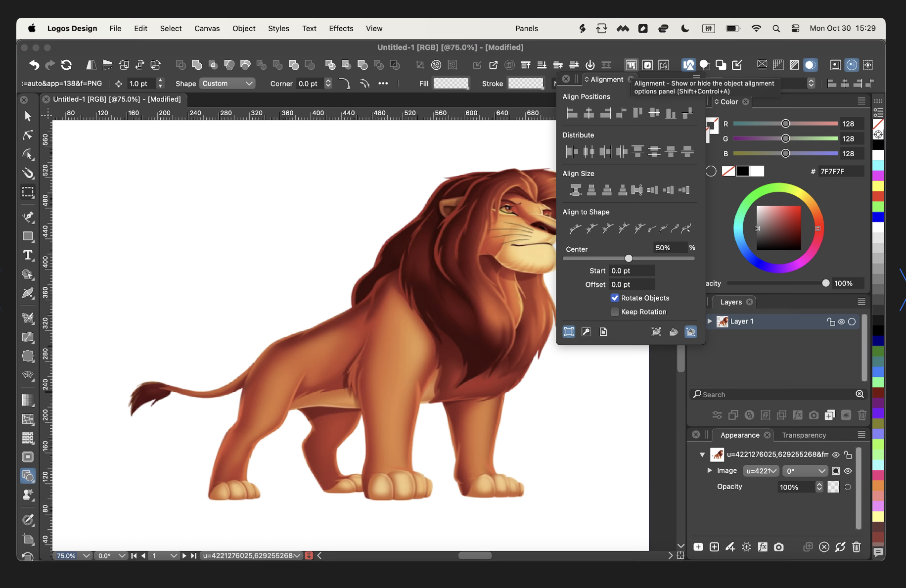The image size is (906, 588).
Task: Expand Layer 1 disclosure triangle
Action: click(710, 321)
